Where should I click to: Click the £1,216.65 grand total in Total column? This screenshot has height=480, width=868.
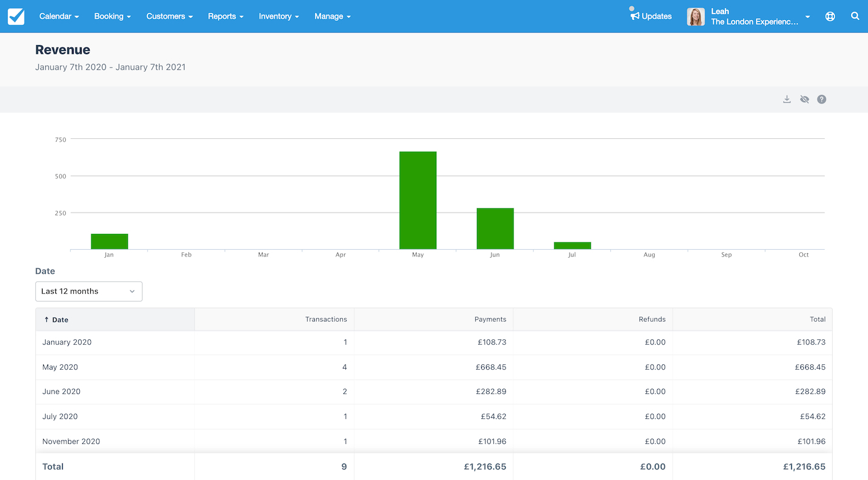coord(804,467)
